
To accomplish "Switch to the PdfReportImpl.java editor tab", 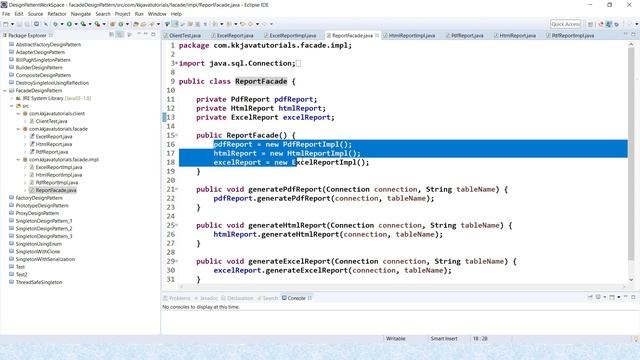I will pyautogui.click(x=572, y=36).
